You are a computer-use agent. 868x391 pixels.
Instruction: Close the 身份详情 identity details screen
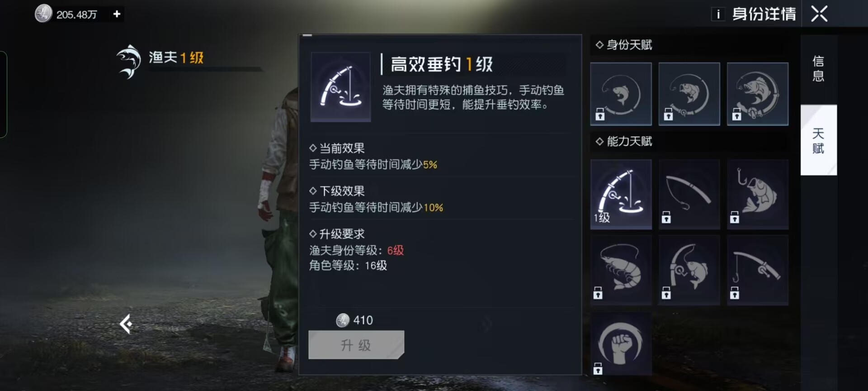(819, 14)
